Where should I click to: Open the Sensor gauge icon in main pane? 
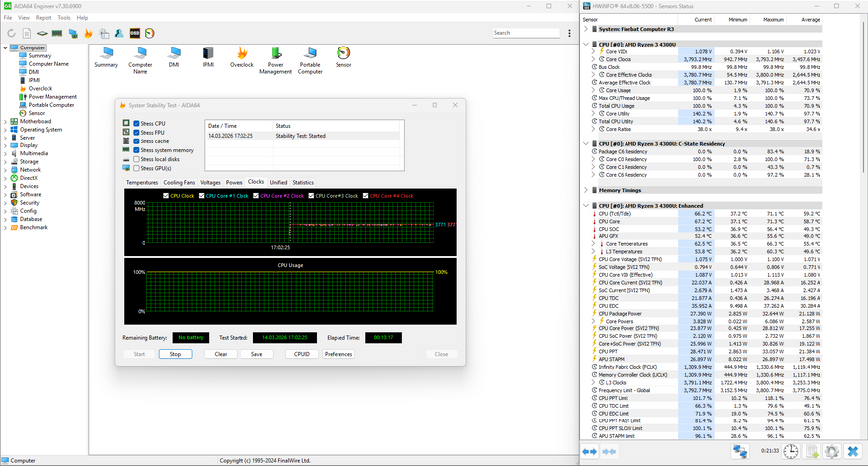tap(343, 53)
